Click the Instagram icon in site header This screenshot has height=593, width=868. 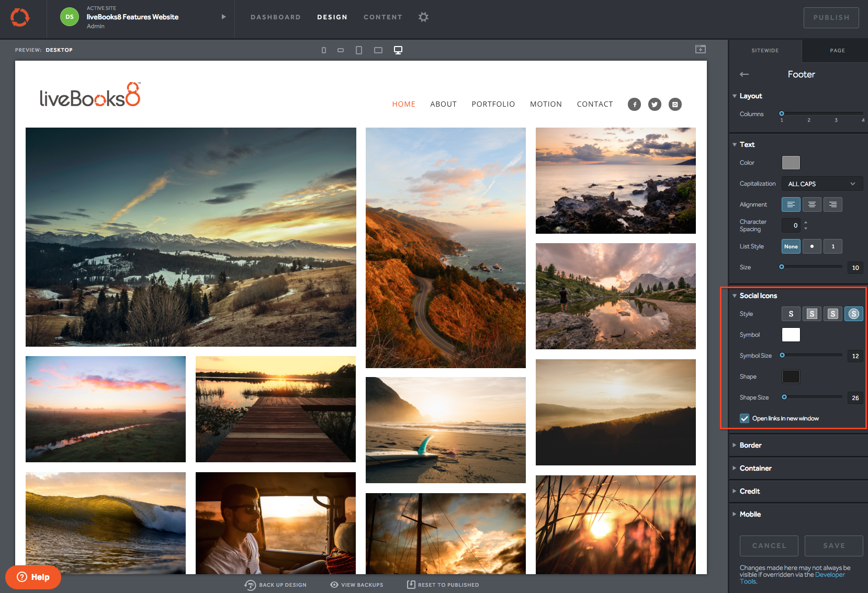pyautogui.click(x=675, y=105)
